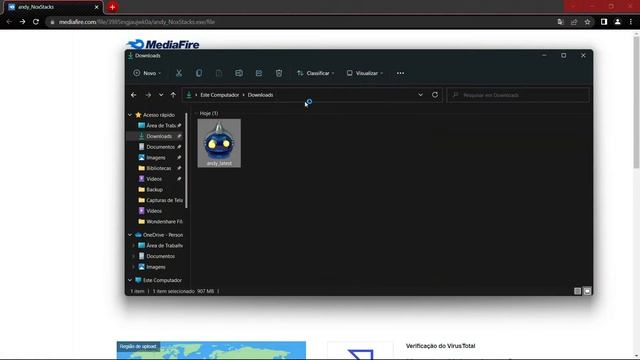Viewport: 640px width, 360px height.
Task: Click the Verificação do VirusTotal heading
Action: pyautogui.click(x=440, y=346)
